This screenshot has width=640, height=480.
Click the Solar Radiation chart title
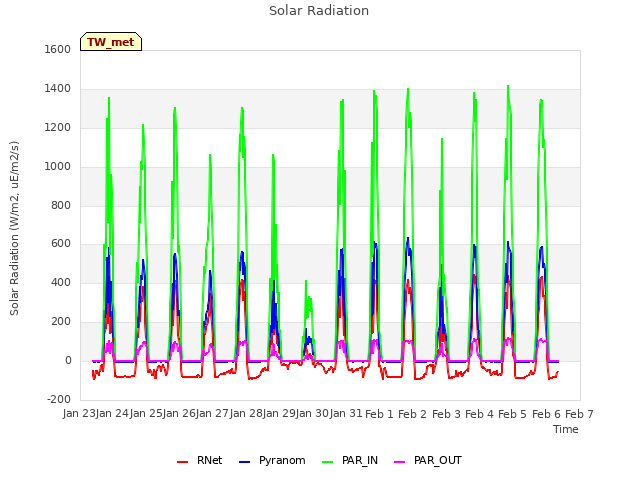[319, 11]
